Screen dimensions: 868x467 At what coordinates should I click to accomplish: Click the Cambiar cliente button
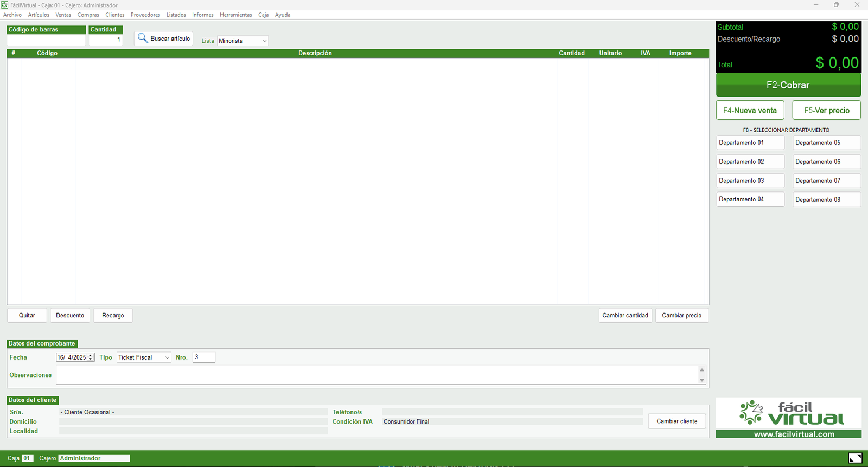point(677,421)
